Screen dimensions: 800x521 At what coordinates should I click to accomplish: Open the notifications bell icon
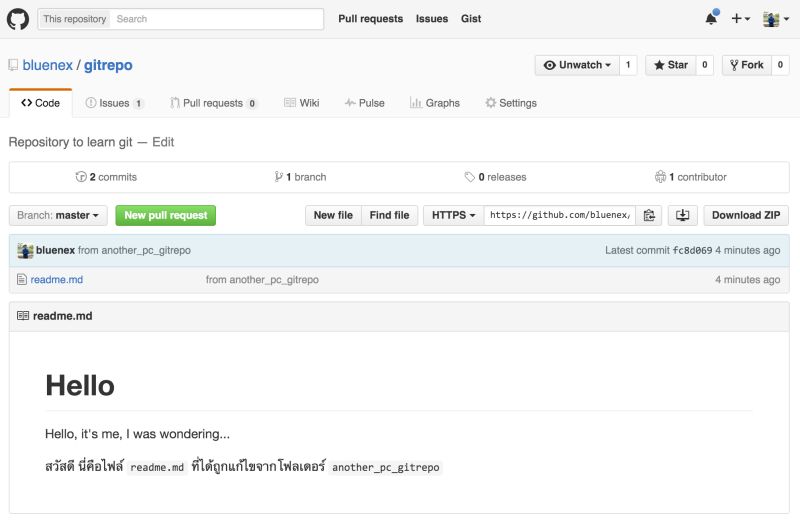coord(711,18)
